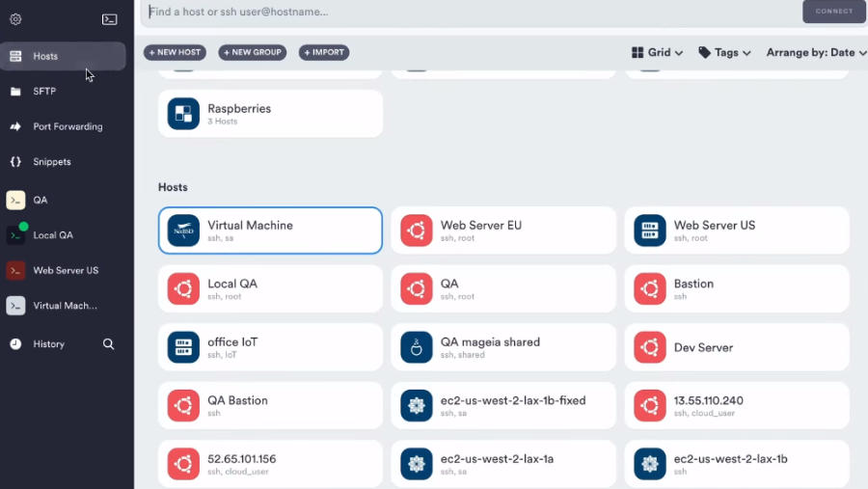Focus the find host search field
This screenshot has height=489, width=868.
(x=463, y=12)
